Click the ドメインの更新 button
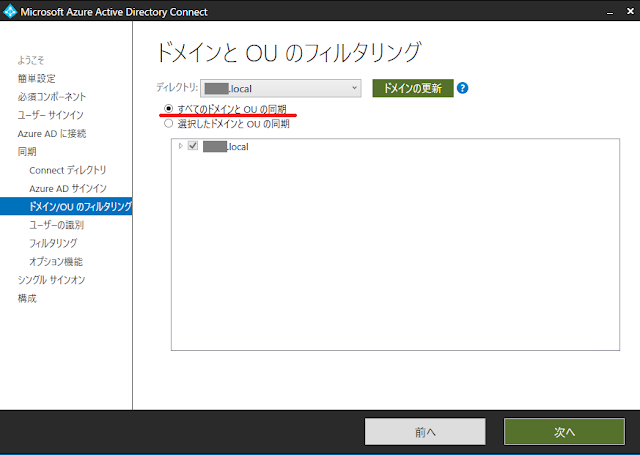The height and width of the screenshot is (455, 640). point(413,88)
